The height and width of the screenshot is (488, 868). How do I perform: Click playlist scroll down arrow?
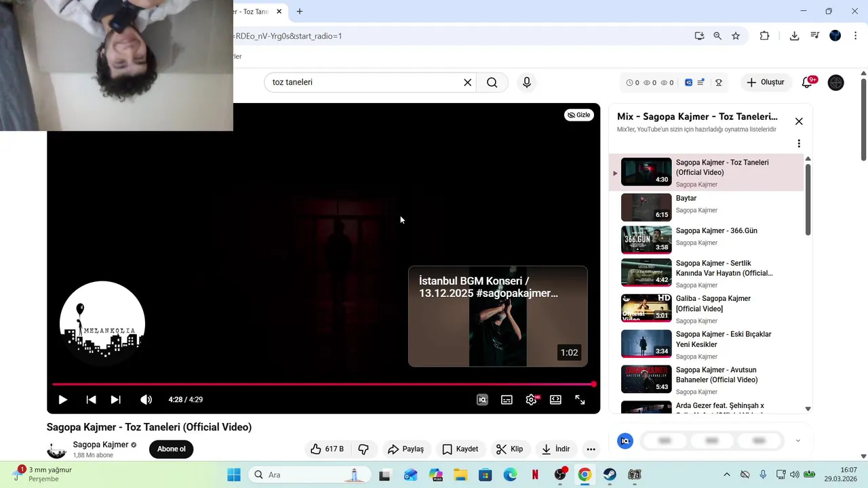(x=808, y=409)
